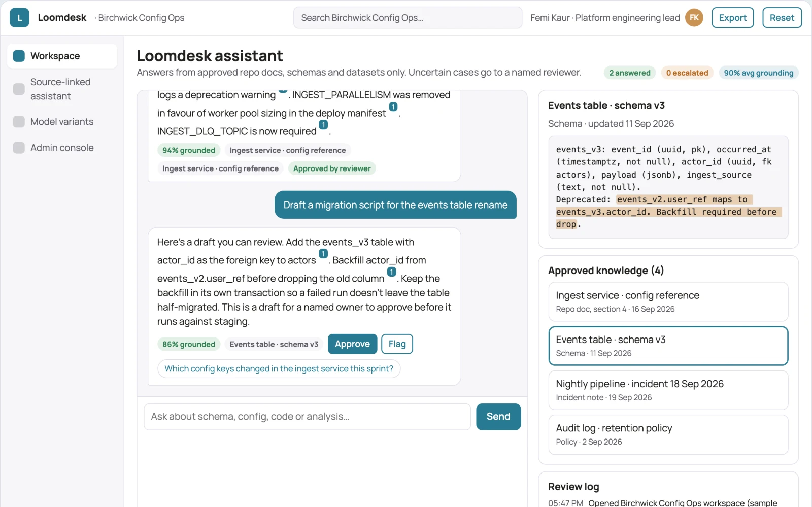Click the 2 answered stat pill
The width and height of the screenshot is (812, 507).
(629, 73)
